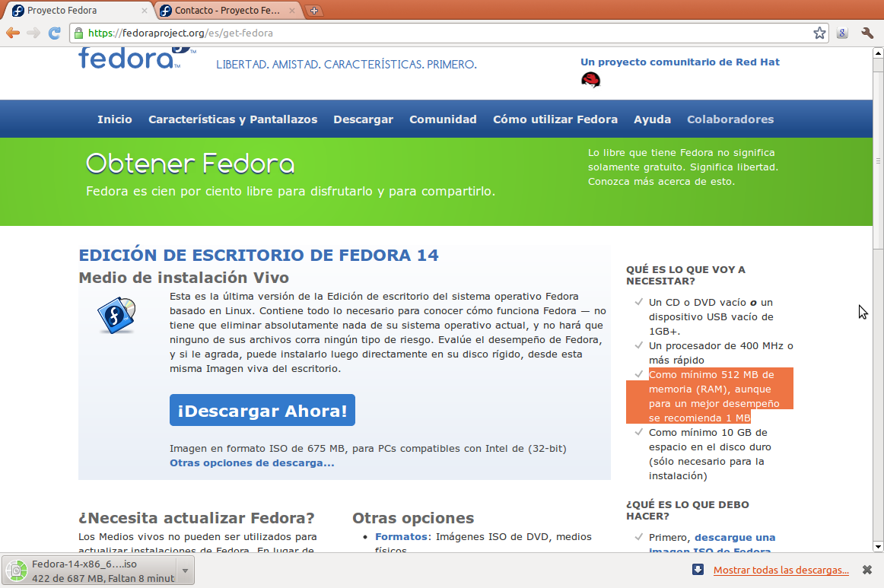884x588 pixels.
Task: Click procesador de 400 MHz requirement
Action: [x=720, y=353]
